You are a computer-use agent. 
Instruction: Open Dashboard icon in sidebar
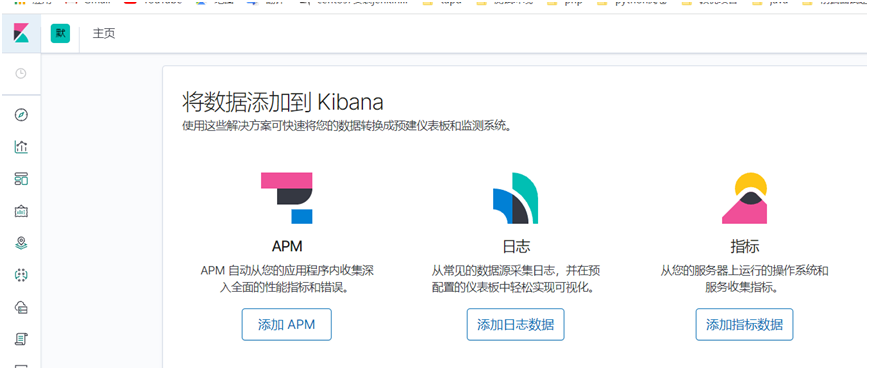coord(21,179)
